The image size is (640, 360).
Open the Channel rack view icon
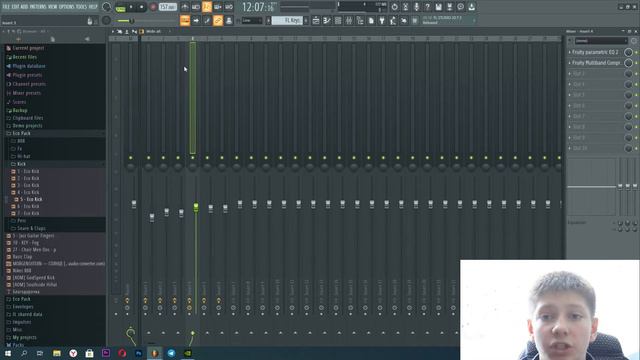(x=338, y=20)
